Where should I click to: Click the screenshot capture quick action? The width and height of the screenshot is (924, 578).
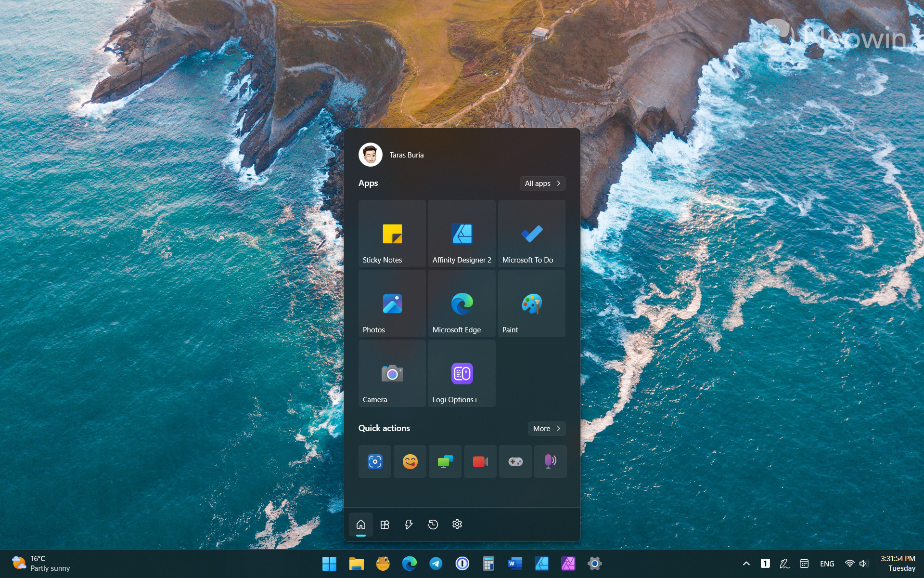[x=375, y=461]
